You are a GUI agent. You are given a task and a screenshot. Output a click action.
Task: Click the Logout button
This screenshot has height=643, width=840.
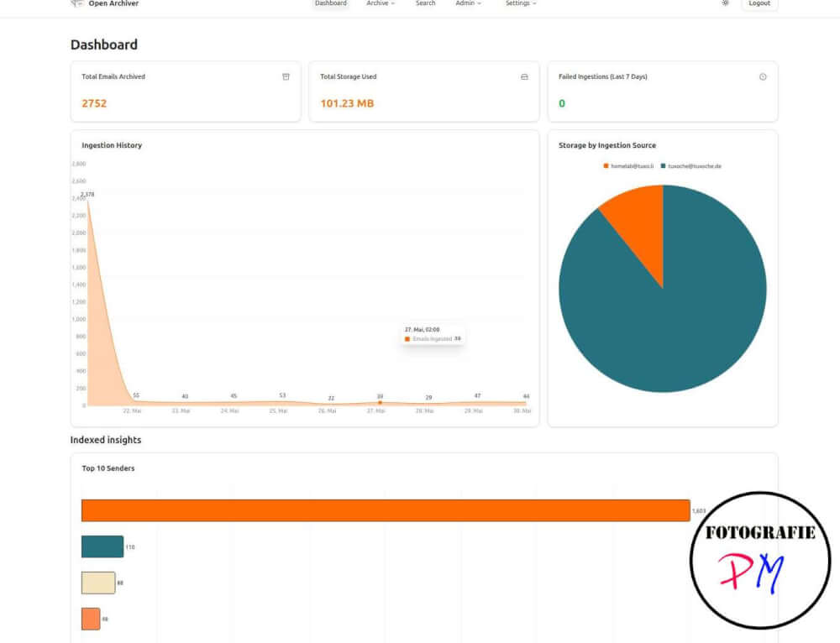pyautogui.click(x=759, y=3)
